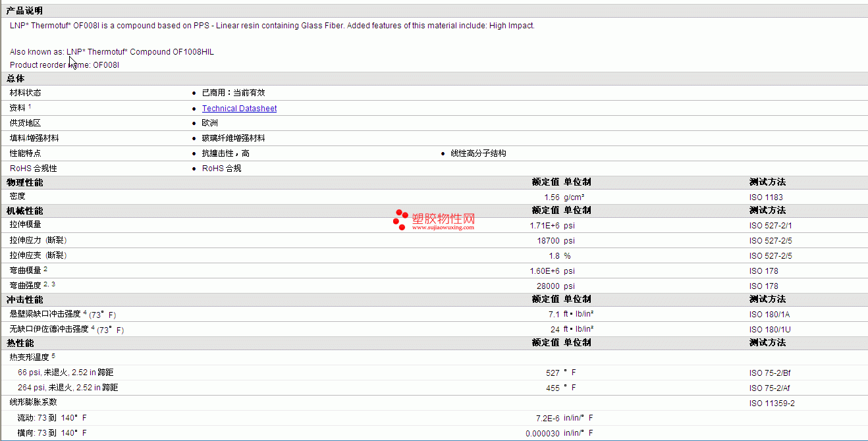Screen dimensions: 868x441
Task: Select the 'Also known as' compound name line
Action: tap(112, 52)
